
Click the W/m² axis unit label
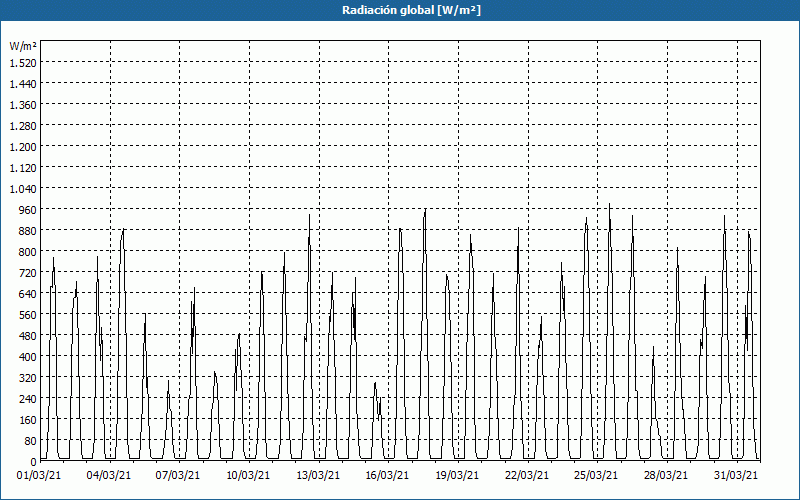tap(23, 46)
